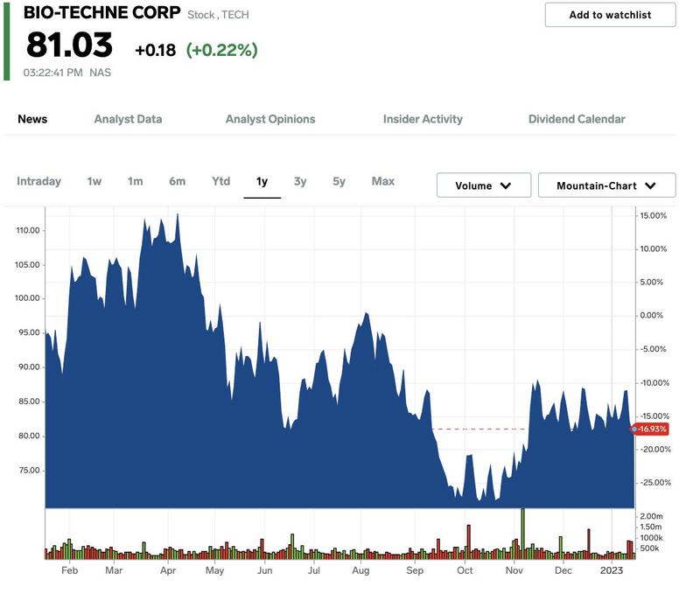Viewport: 700px width, 594px height.
Task: Show the 3y chart range
Action: click(x=300, y=181)
